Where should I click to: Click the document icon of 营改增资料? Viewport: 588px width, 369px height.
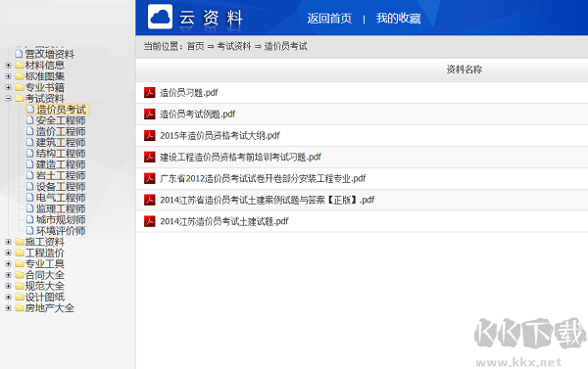[20, 54]
